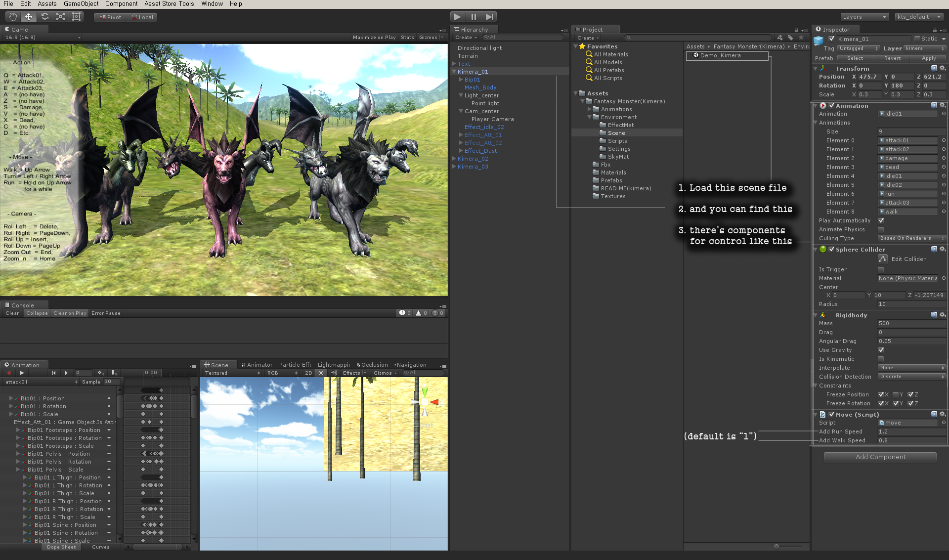Click Maximize on Play button
Viewport: 949px width, 560px height.
pyautogui.click(x=374, y=38)
